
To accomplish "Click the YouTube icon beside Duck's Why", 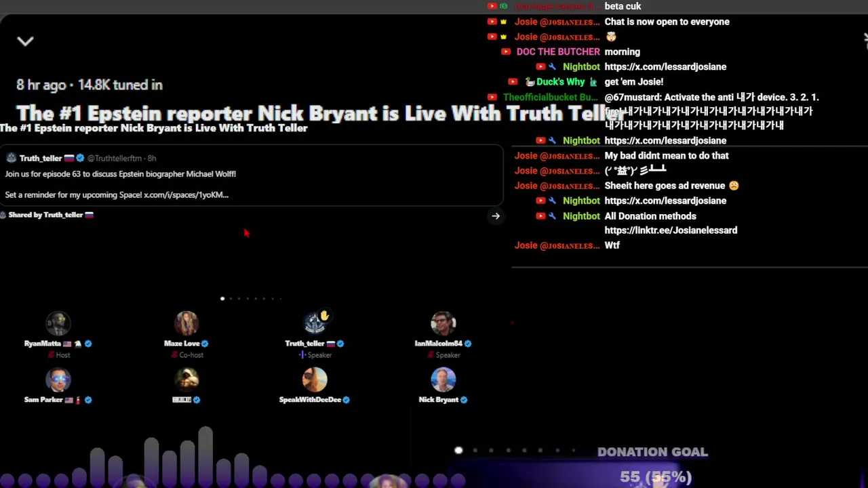I will [513, 81].
